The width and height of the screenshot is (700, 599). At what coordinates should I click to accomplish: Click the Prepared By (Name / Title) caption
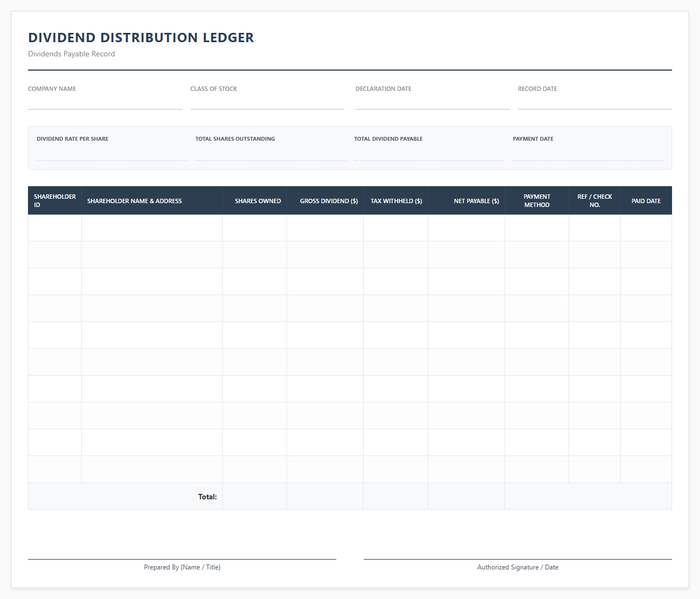click(x=182, y=567)
